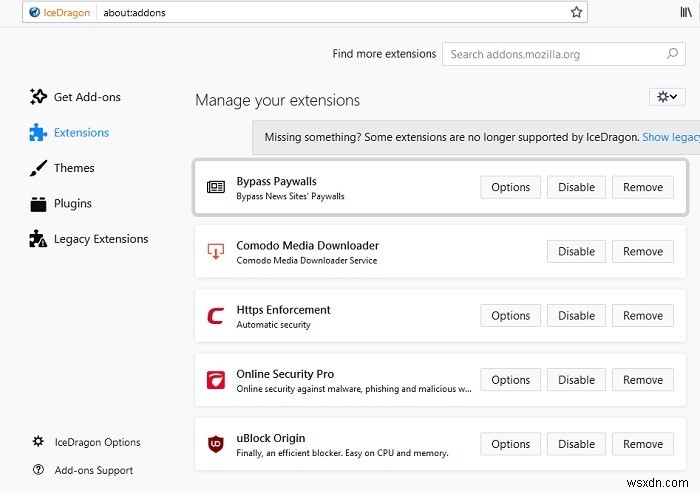The height and width of the screenshot is (493, 700).
Task: Open the Library toolbar icon
Action: coord(686,13)
